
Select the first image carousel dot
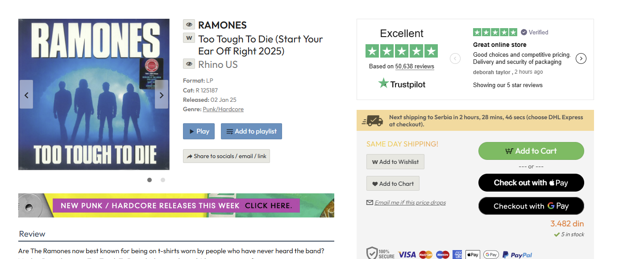150,180
